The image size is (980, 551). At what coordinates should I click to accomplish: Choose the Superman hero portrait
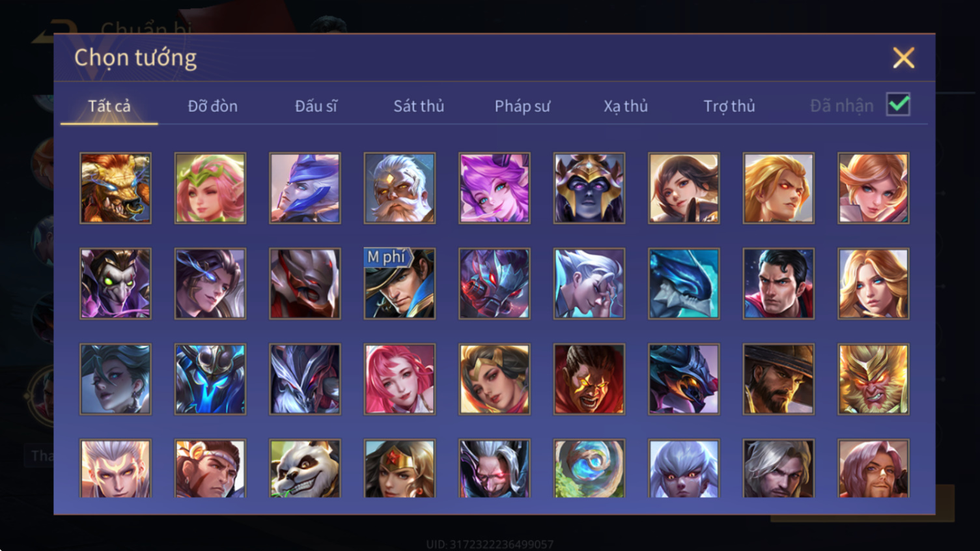click(x=778, y=283)
